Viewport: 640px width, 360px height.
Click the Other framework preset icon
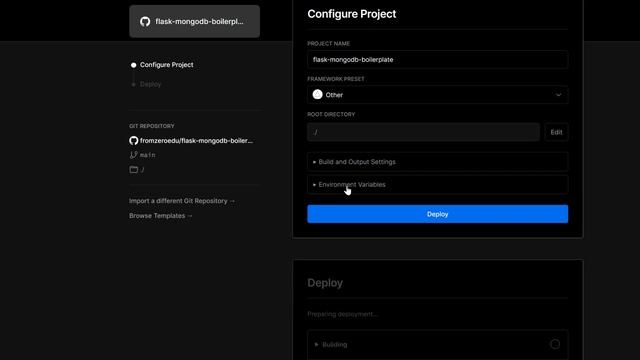318,95
